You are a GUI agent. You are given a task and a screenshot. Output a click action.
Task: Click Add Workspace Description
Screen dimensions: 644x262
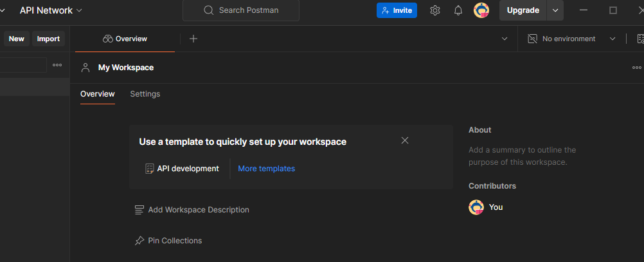(x=192, y=210)
